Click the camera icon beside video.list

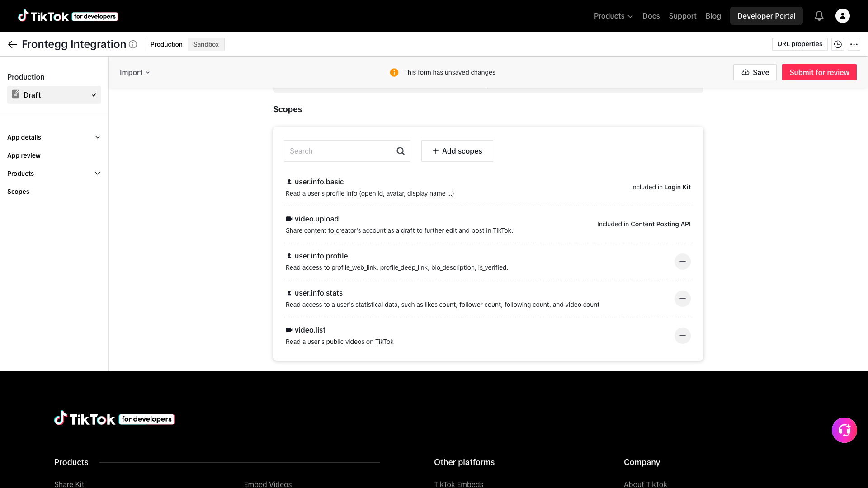click(289, 330)
